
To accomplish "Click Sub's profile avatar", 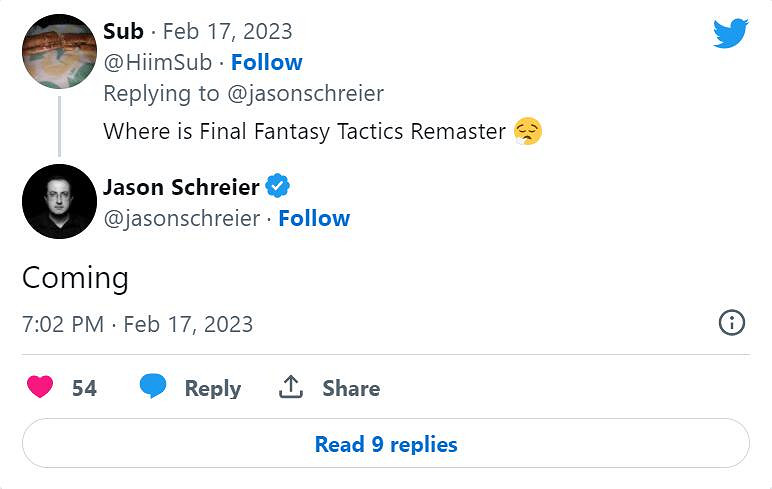I will [x=59, y=52].
